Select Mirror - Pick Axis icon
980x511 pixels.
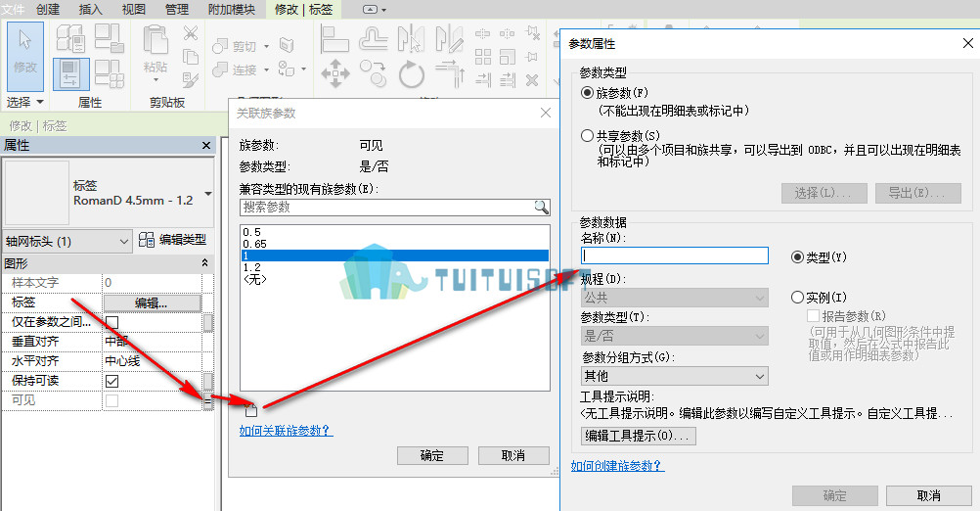tap(411, 39)
